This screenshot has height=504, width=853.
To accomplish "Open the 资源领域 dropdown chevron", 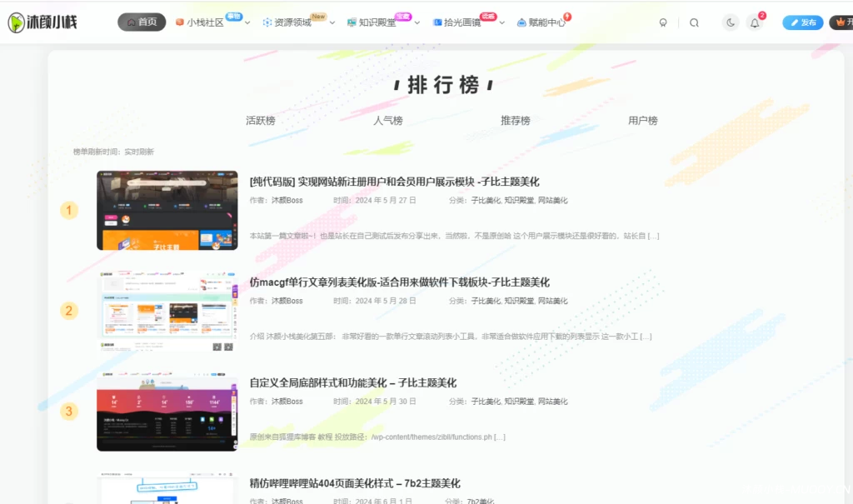I will click(332, 22).
